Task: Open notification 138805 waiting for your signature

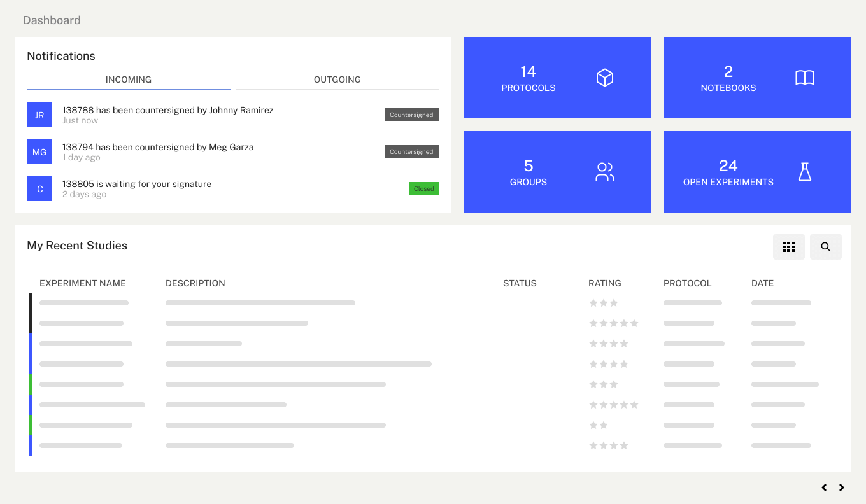Action: [x=137, y=184]
